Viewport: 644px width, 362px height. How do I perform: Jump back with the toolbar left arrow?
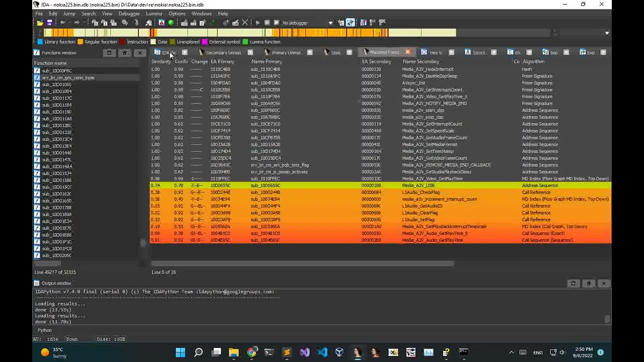tap(63, 23)
